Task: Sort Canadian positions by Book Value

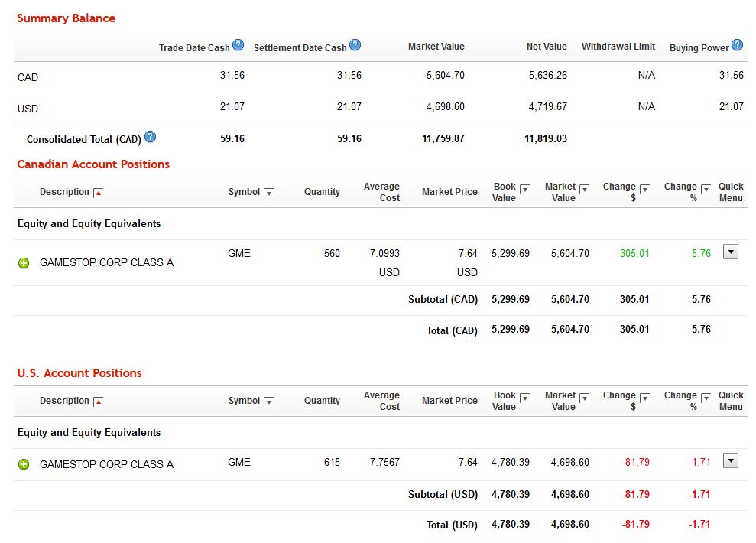Action: 524,189
